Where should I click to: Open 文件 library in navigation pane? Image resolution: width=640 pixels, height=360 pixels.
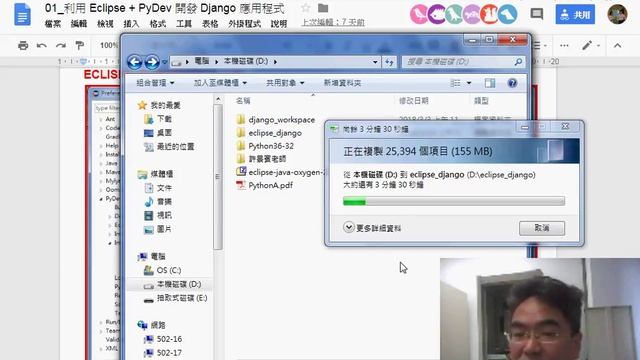158,188
